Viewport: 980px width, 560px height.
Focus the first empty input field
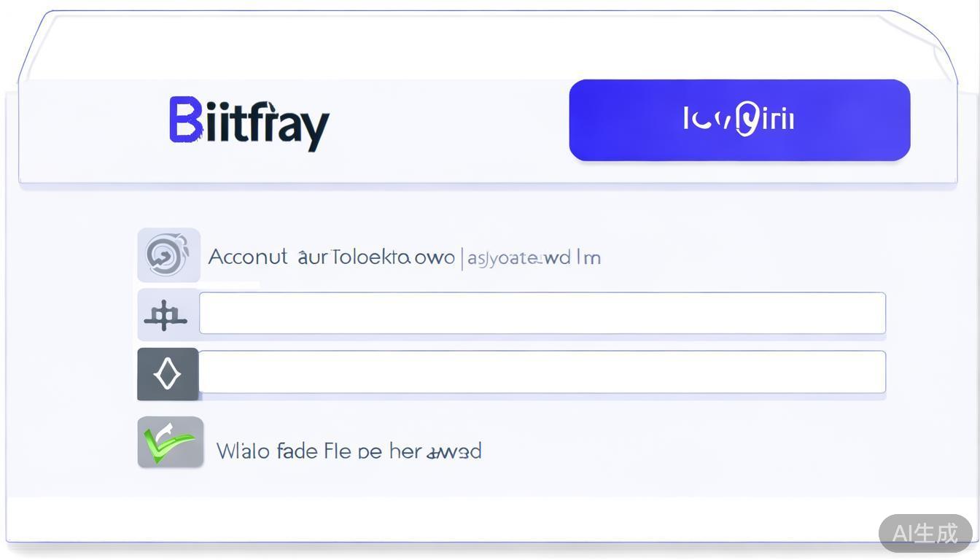(542, 314)
